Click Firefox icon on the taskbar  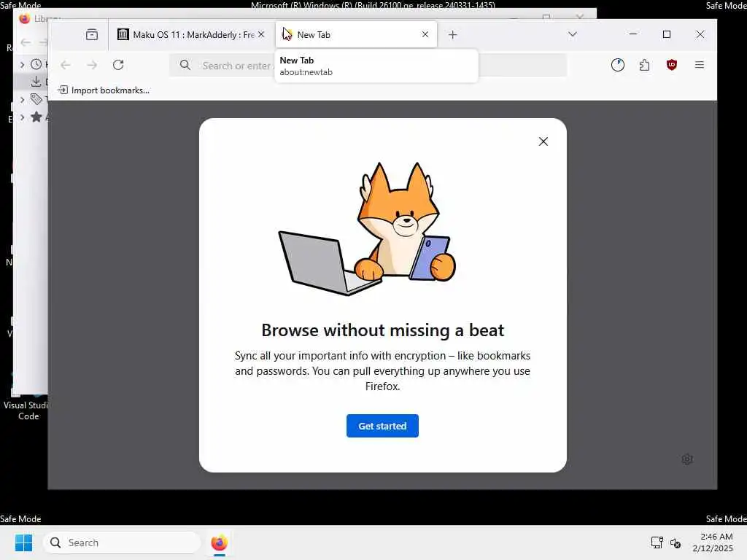(219, 542)
